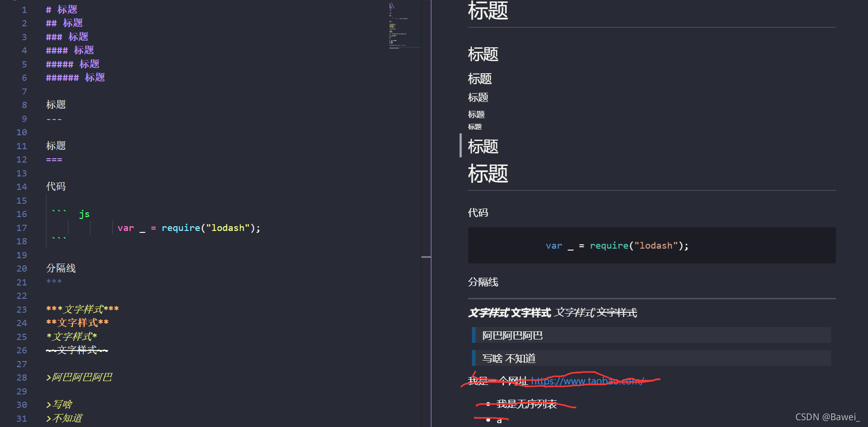Screen dimensions: 868x427
Task: Click the '##### 标题' source line
Action: 73,64
